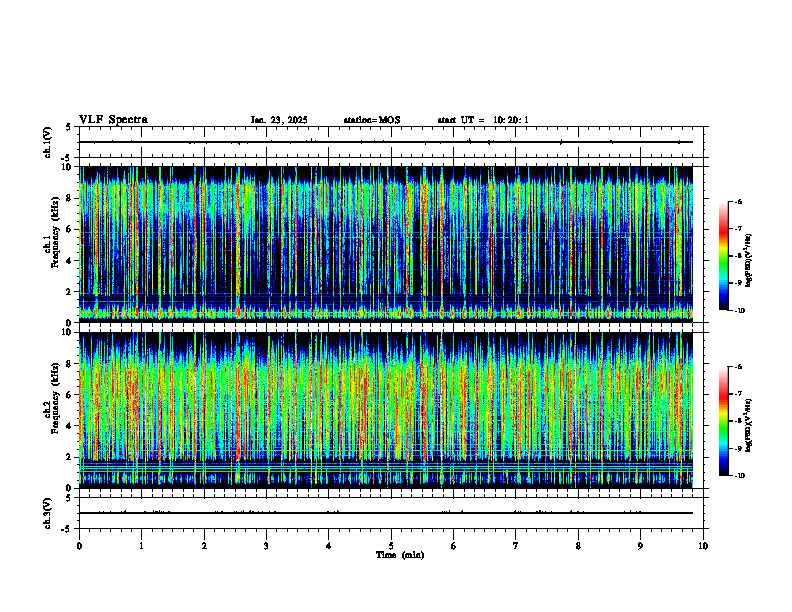The width and height of the screenshot is (792, 612).
Task: Click the time axis tick label "6"
Action: [454, 546]
